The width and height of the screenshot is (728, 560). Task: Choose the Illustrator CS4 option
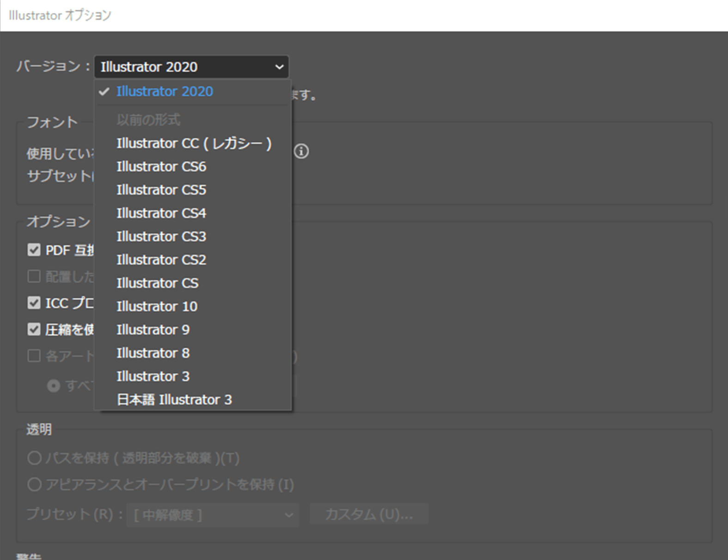(161, 213)
